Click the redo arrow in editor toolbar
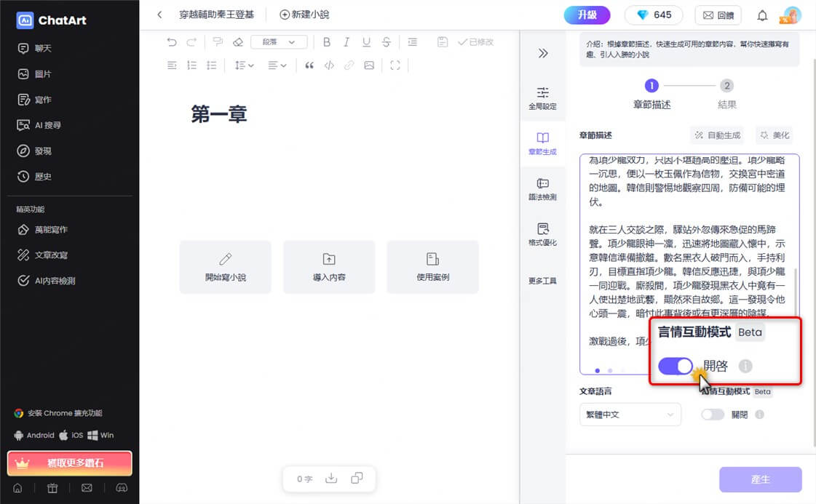The width and height of the screenshot is (816, 504). [191, 42]
